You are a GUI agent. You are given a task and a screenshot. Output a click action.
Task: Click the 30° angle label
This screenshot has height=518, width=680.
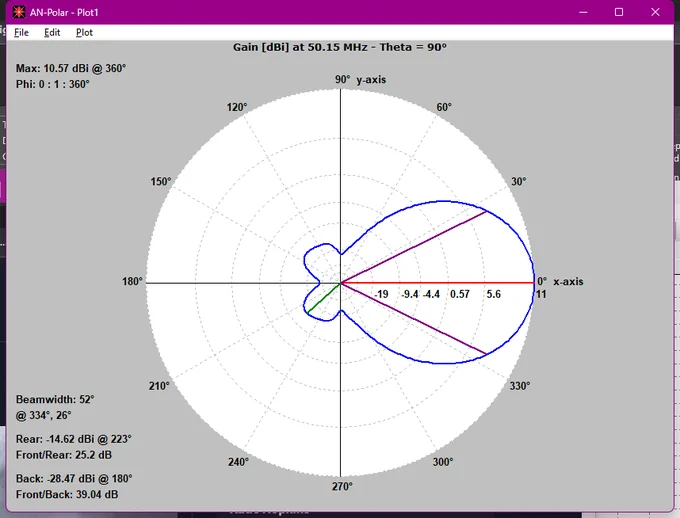[x=519, y=181]
